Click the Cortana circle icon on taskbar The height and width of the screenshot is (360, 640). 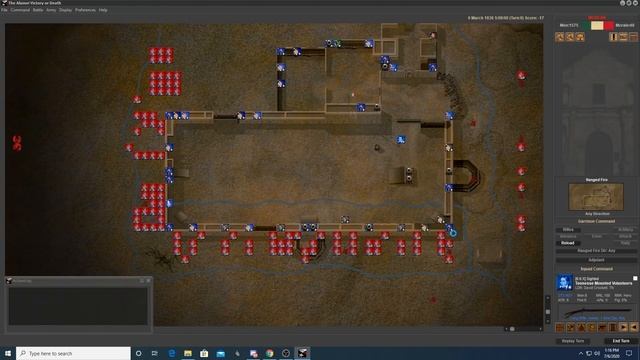138,353
